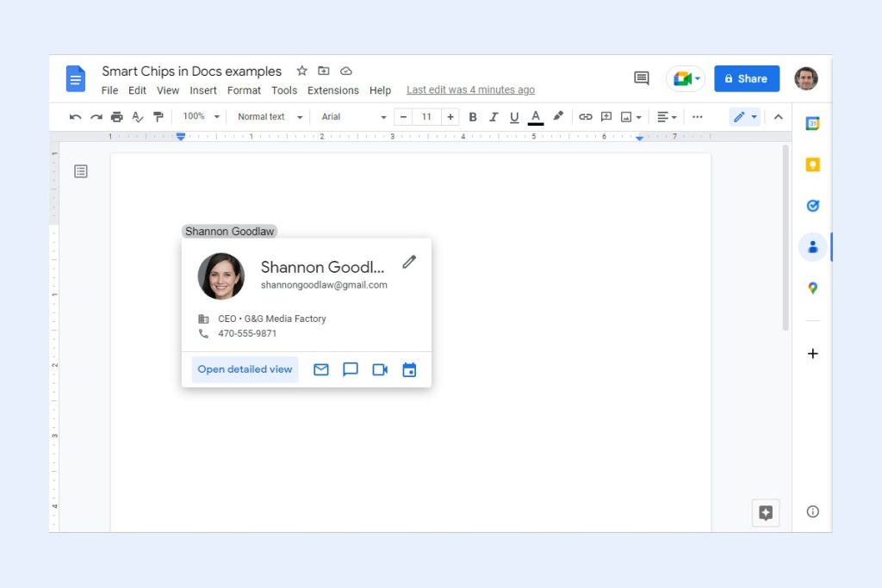Open the text color picker
Image resolution: width=882 pixels, height=588 pixels.
pos(536,116)
